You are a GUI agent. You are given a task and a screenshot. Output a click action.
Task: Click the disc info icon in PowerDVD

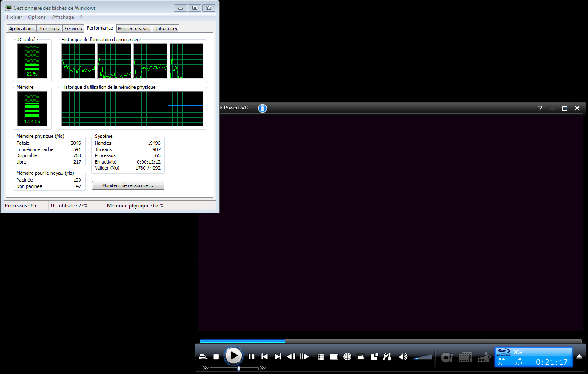click(x=447, y=357)
